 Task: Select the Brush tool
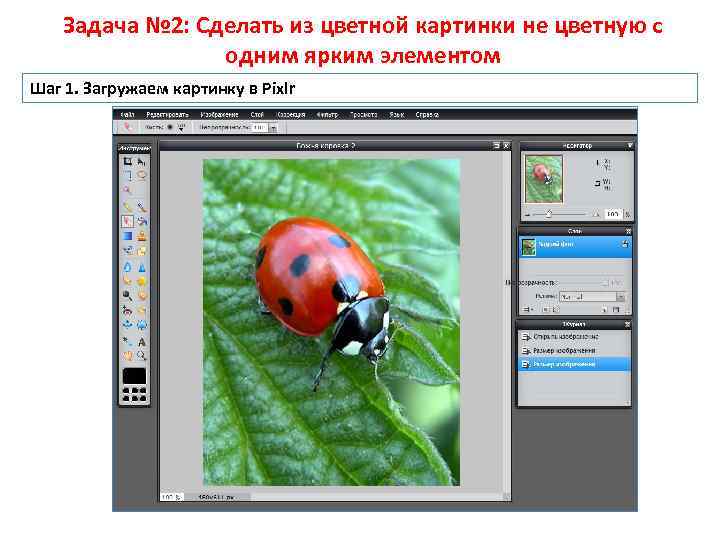click(x=141, y=207)
